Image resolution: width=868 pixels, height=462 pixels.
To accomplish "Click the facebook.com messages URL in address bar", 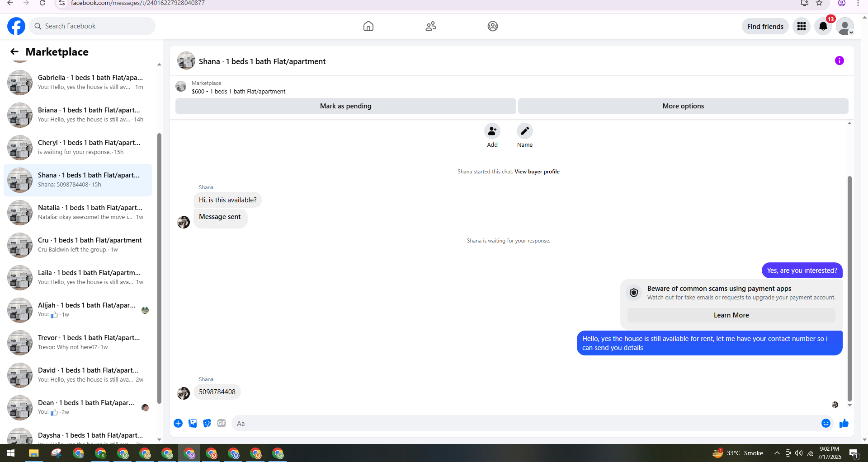I will 138,3.
